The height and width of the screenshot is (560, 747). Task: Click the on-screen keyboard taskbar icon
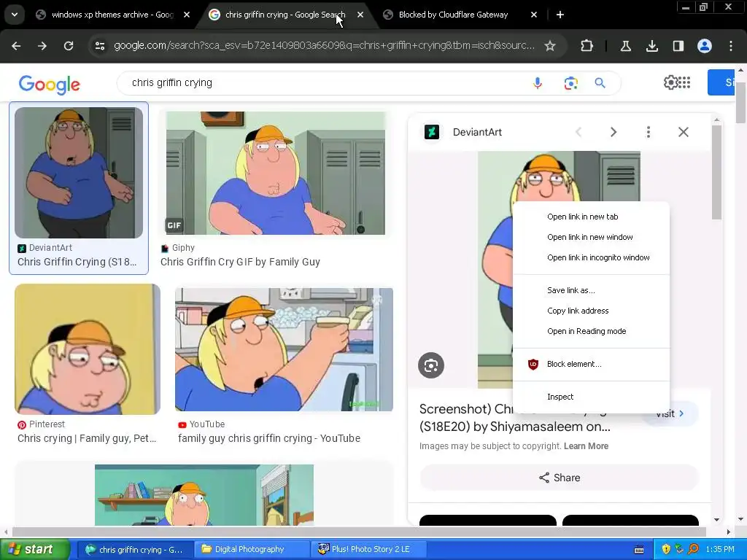point(639,550)
